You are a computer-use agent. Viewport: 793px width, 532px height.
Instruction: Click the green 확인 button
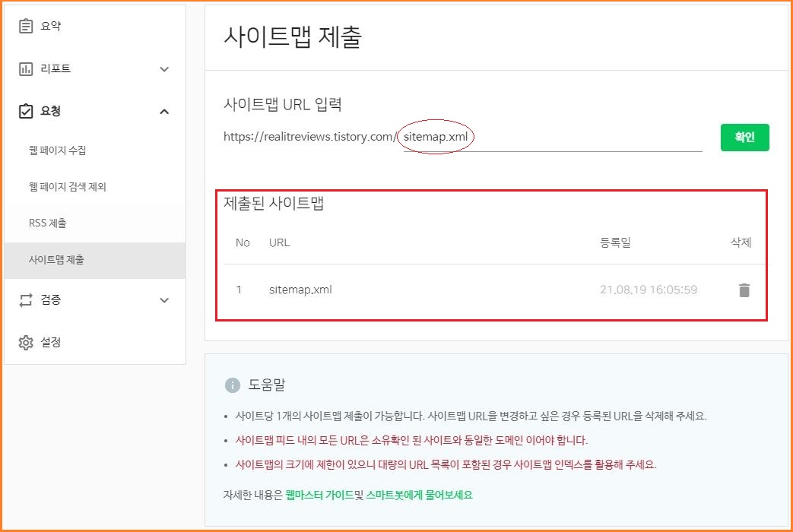744,137
